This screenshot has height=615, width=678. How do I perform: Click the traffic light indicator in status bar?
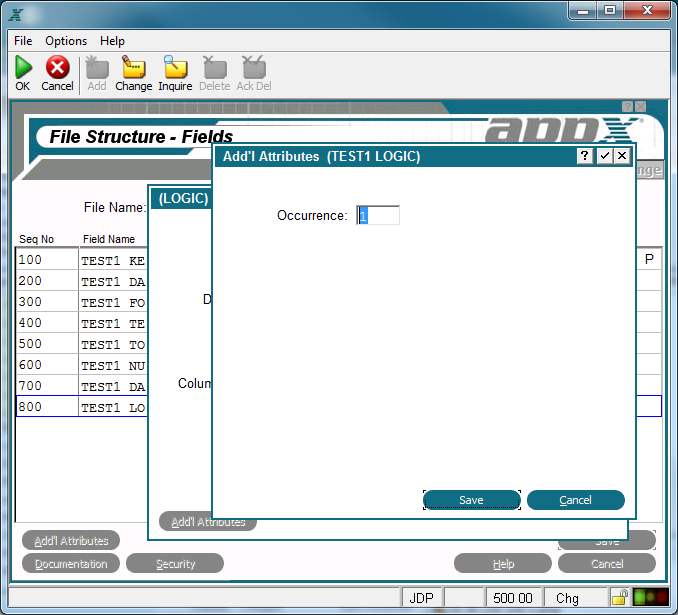650,597
